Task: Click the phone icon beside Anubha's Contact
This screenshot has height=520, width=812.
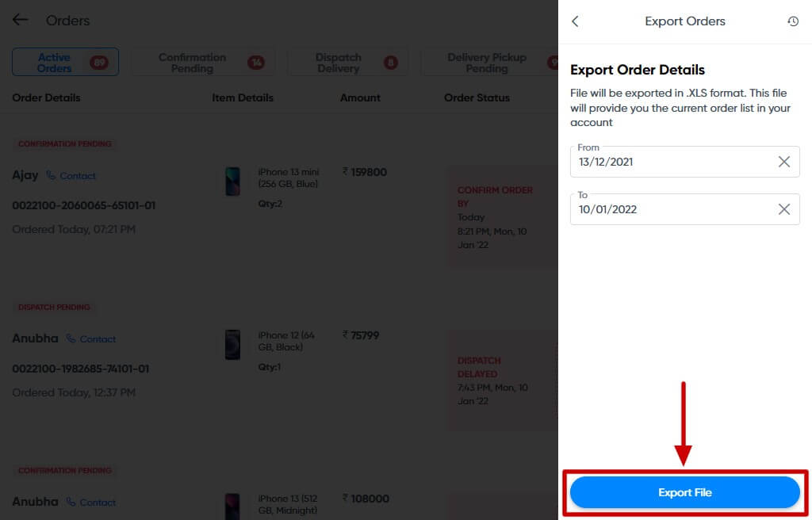Action: (x=70, y=338)
